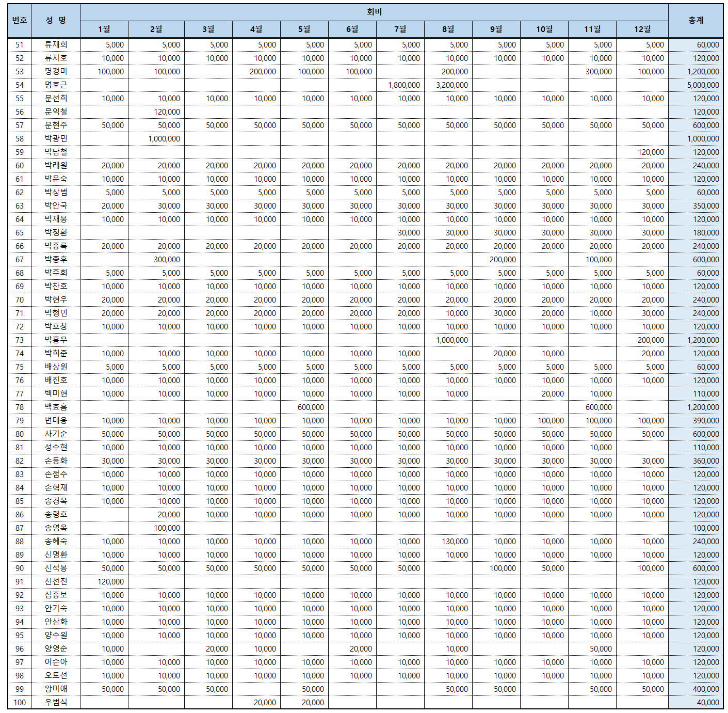Click the 12월 month header
728x713 pixels.
[642, 29]
